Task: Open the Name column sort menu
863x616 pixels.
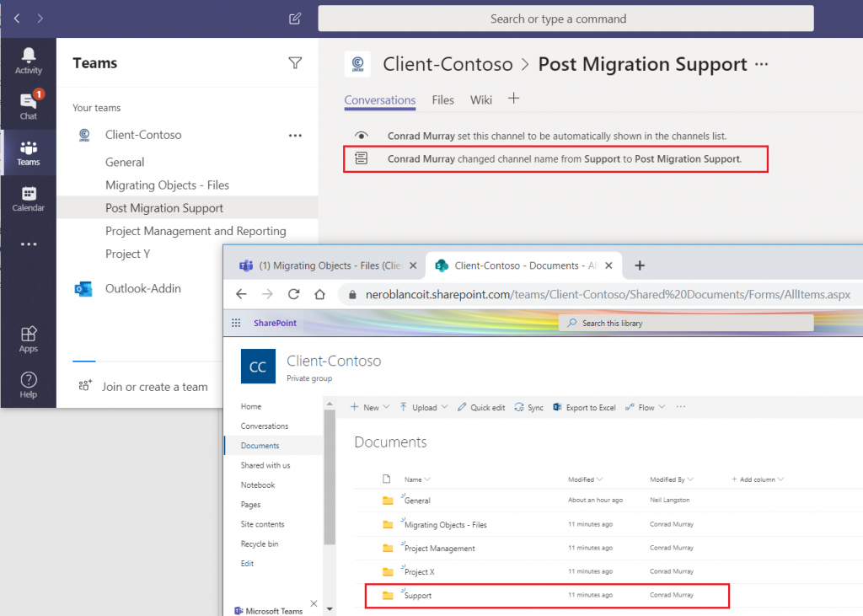Action: tap(417, 479)
